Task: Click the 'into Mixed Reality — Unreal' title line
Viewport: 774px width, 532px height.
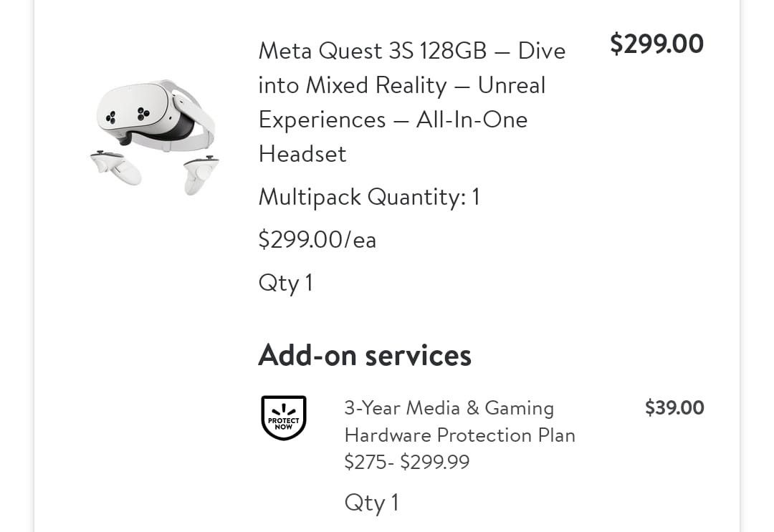Action: click(x=401, y=85)
